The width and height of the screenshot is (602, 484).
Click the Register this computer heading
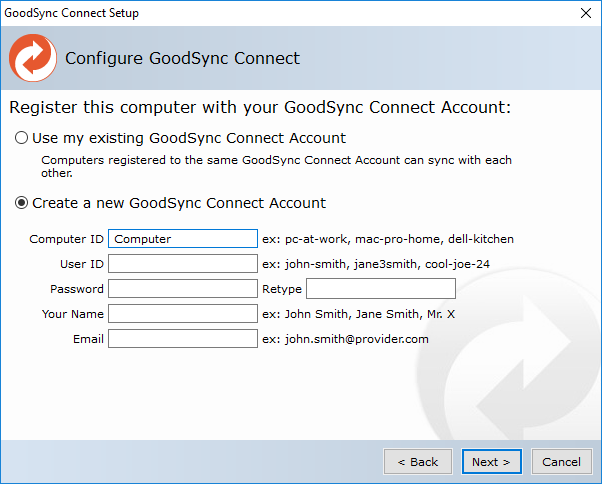point(260,107)
